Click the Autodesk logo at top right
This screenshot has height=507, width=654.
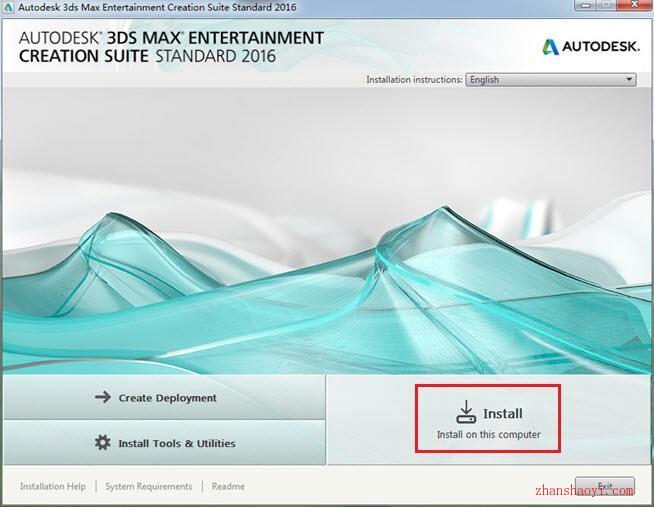(591, 47)
